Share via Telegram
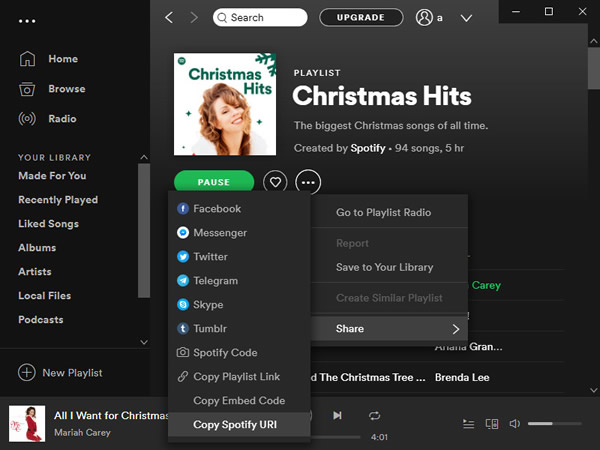 point(239,280)
